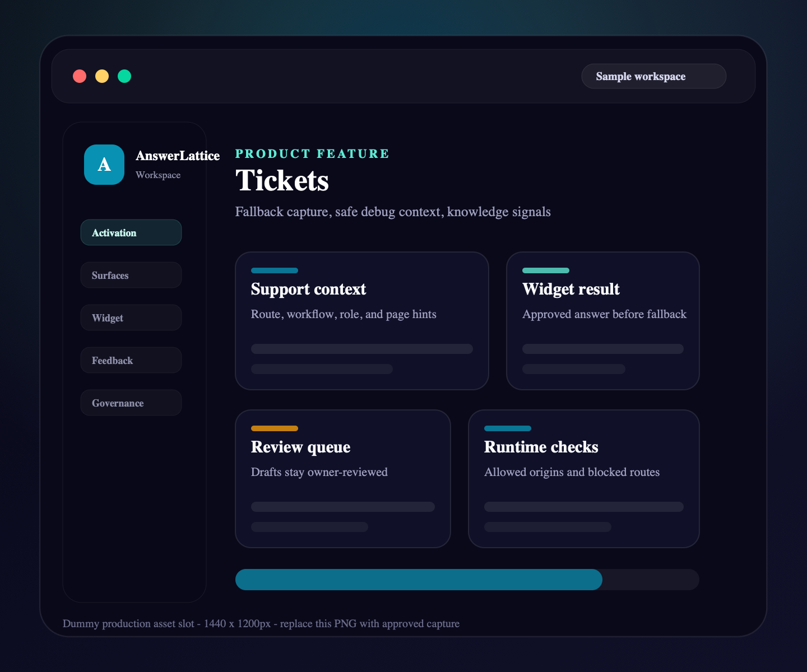The height and width of the screenshot is (672, 807).
Task: Click the orange accent bar on Review queue
Action: (x=275, y=428)
